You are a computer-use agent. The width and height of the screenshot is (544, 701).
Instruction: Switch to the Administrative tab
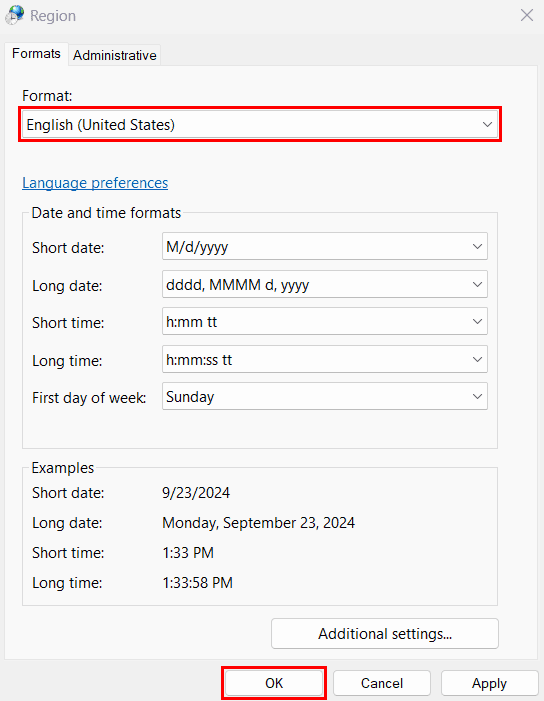pos(114,55)
